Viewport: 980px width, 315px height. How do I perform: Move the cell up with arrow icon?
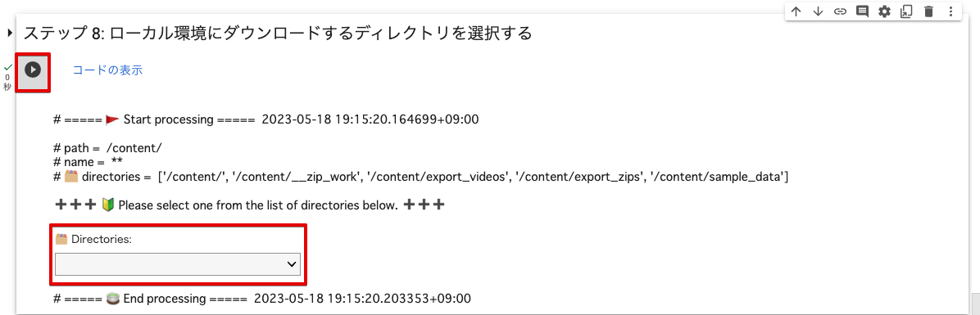tap(796, 11)
